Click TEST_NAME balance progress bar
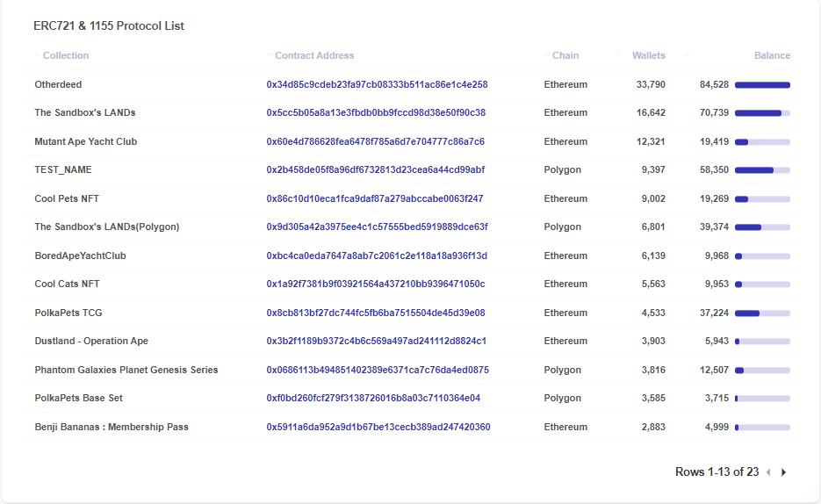 [762, 170]
